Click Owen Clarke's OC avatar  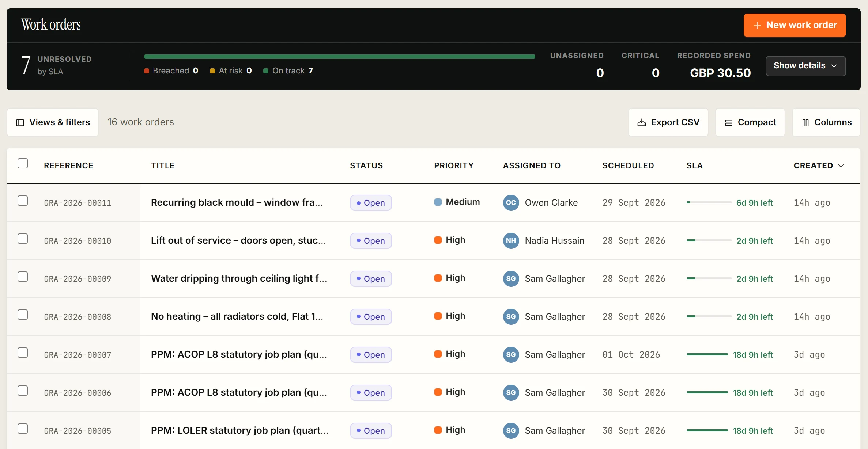(511, 203)
